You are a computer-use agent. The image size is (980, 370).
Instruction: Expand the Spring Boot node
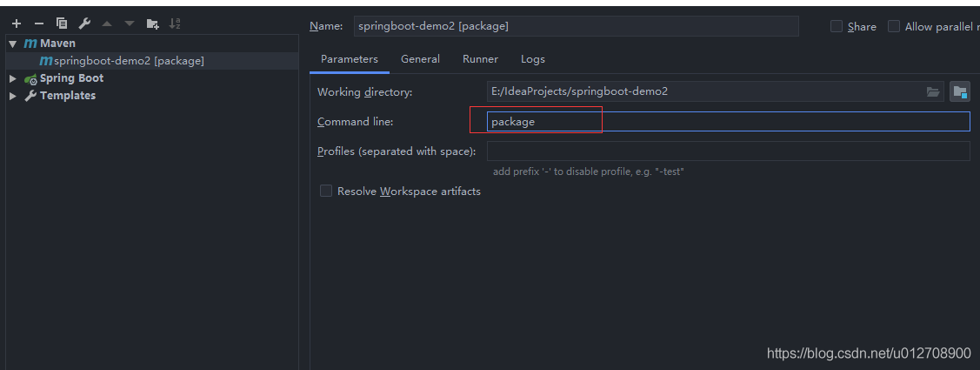click(x=13, y=78)
